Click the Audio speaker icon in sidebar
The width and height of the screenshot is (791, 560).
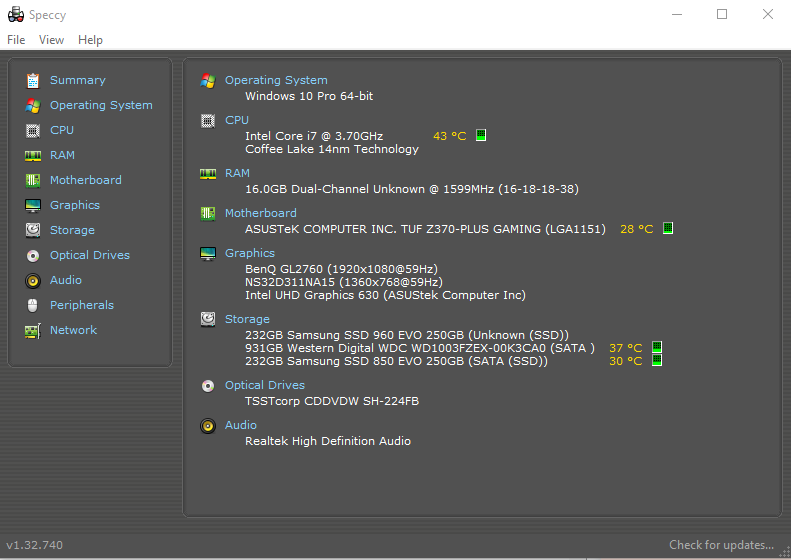pyautogui.click(x=33, y=281)
